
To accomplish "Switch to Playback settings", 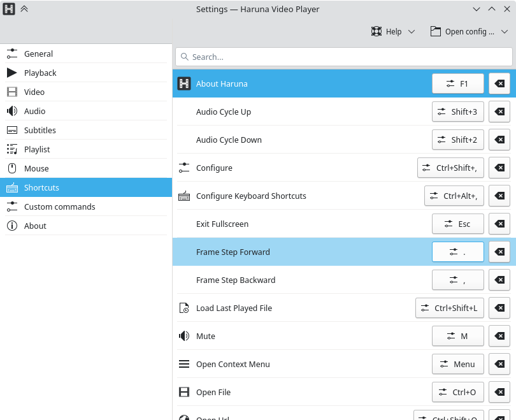I will [86, 73].
